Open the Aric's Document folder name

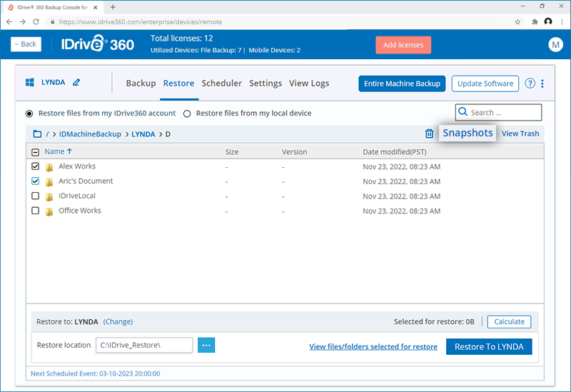tap(86, 181)
